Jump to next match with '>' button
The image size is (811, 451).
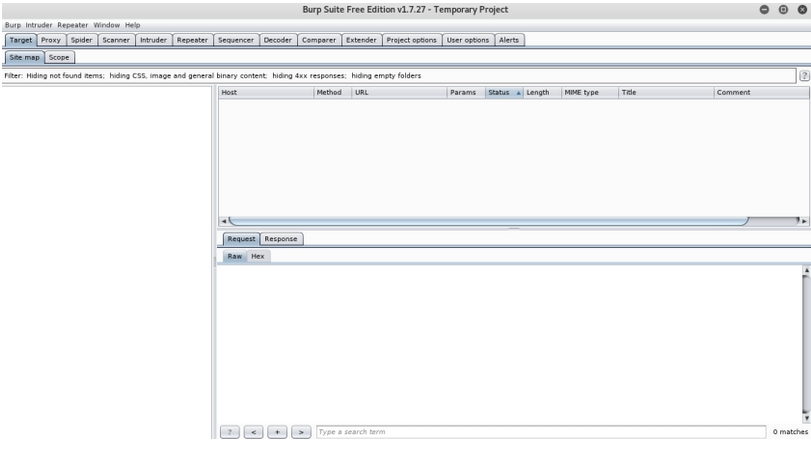[301, 432]
